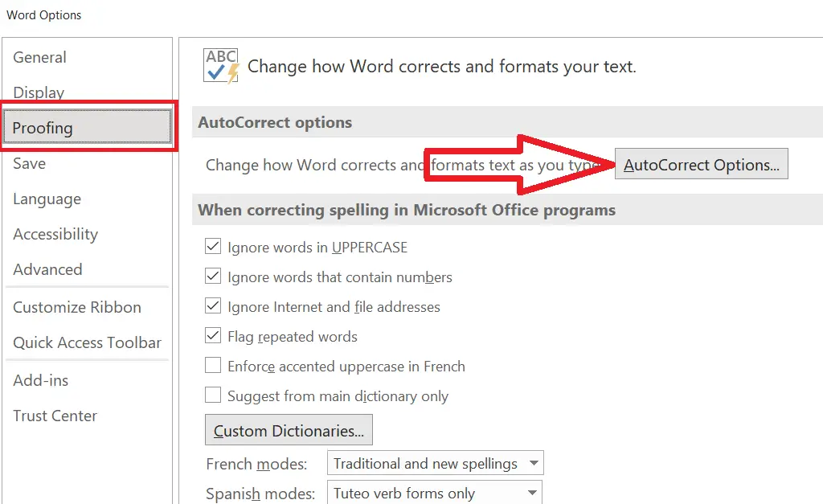Click the 'When correcting spelling' section heading
The height and width of the screenshot is (504, 823).
(407, 210)
